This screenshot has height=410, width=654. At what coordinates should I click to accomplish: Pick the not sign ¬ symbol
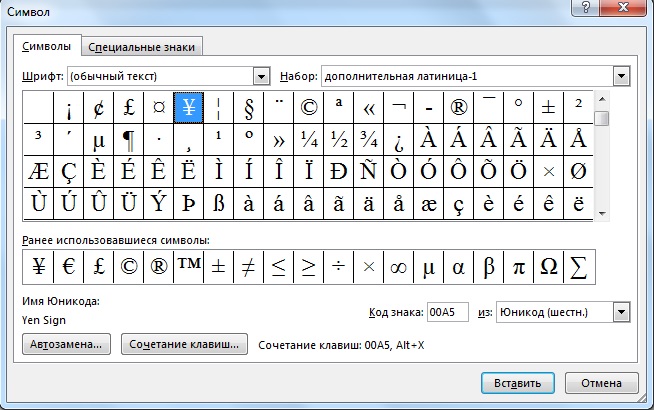click(x=399, y=108)
